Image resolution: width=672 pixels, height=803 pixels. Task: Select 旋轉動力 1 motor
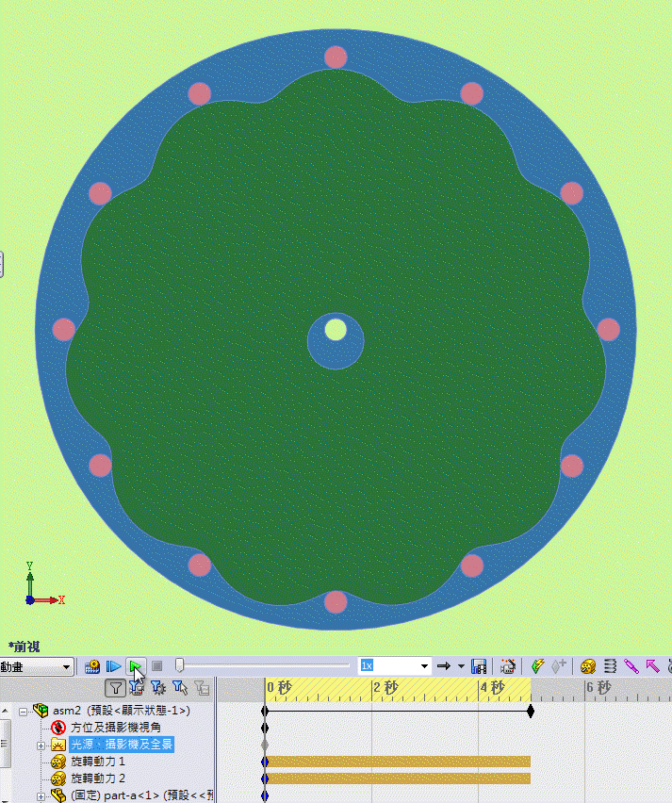pos(97,762)
